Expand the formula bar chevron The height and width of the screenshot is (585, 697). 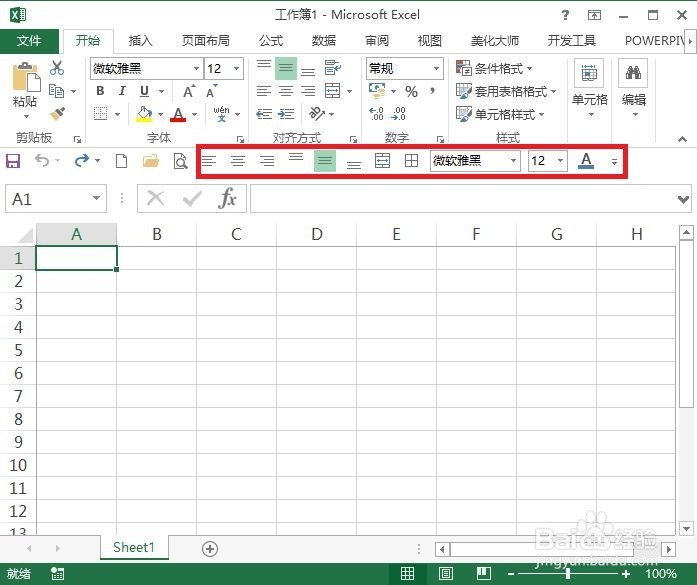(684, 199)
